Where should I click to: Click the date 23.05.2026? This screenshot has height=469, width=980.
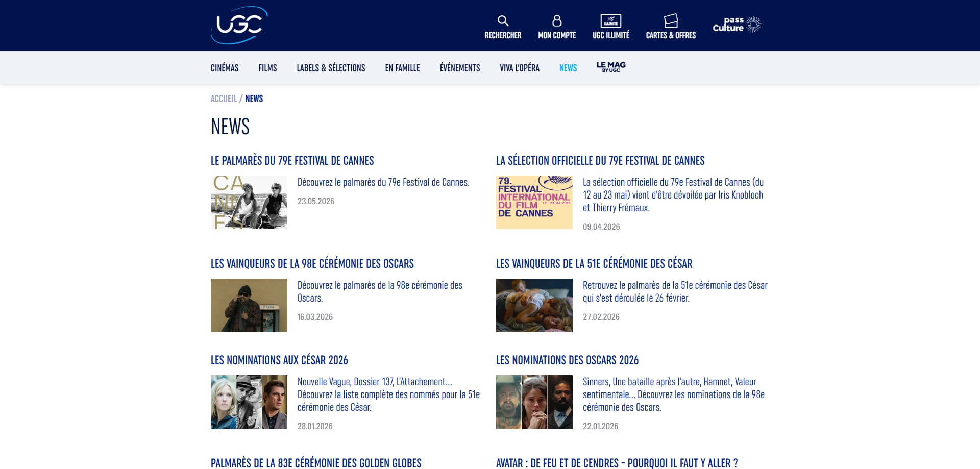316,201
